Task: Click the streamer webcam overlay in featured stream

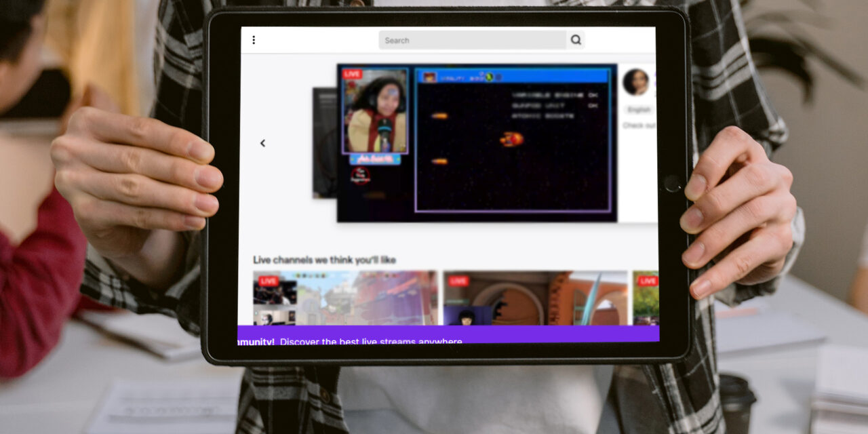Action: 375,112
